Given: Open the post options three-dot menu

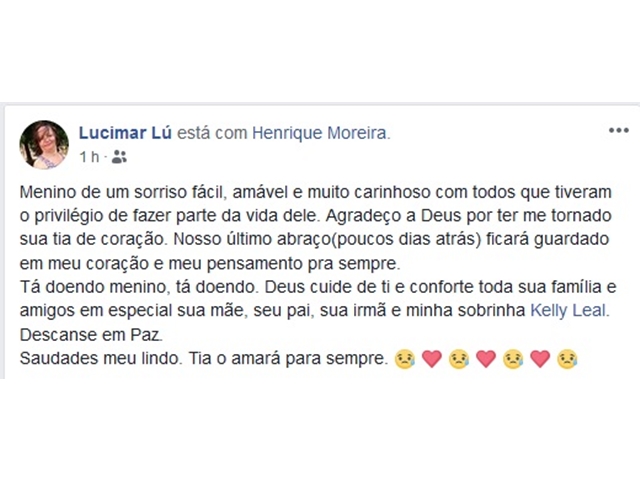Looking at the screenshot, I should point(617,131).
